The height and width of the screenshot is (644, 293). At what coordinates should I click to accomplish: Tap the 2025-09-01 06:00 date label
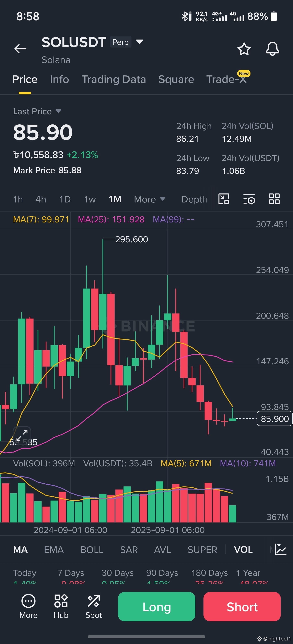pyautogui.click(x=168, y=530)
